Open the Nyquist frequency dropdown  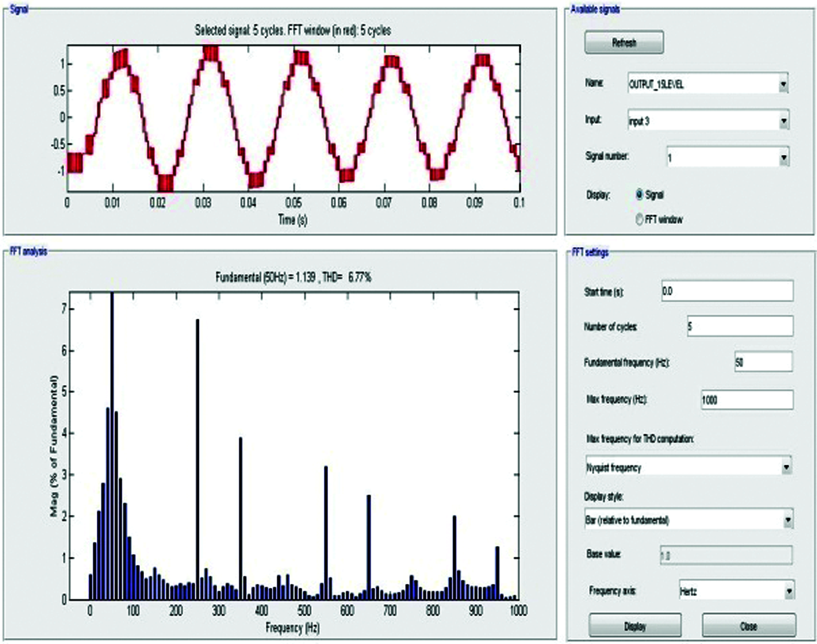click(x=688, y=467)
